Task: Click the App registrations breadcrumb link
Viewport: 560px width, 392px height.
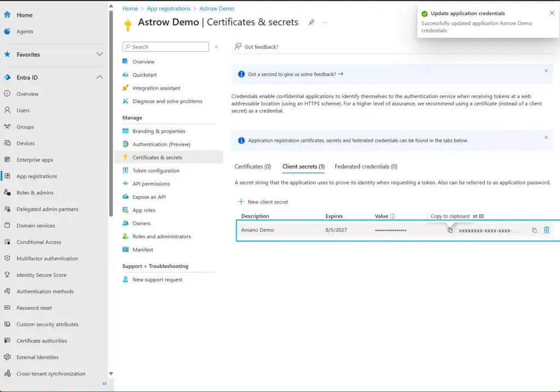Action: (x=168, y=9)
